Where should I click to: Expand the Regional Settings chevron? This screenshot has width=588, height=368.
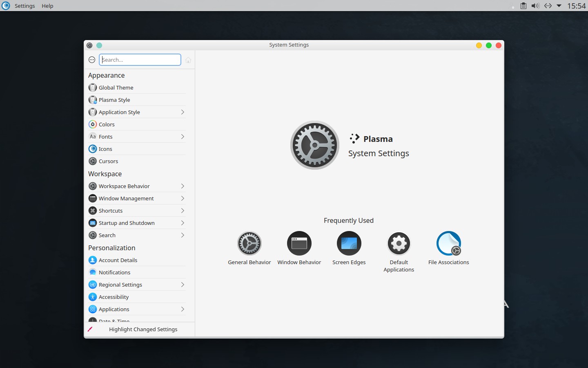[x=183, y=285]
